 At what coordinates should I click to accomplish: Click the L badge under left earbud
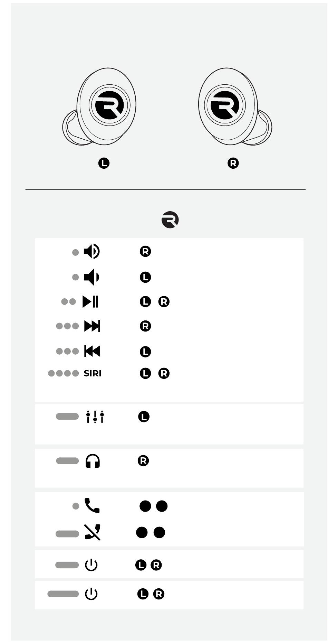point(104,163)
